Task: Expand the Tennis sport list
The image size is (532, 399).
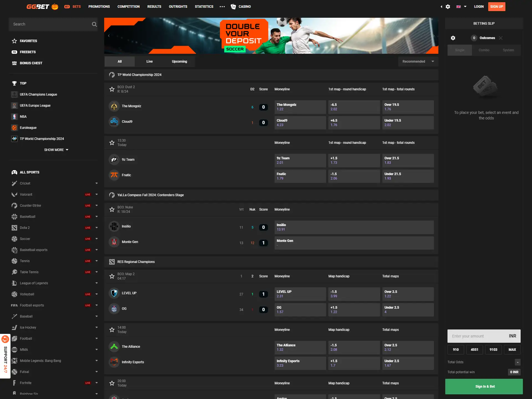Action: click(96, 261)
